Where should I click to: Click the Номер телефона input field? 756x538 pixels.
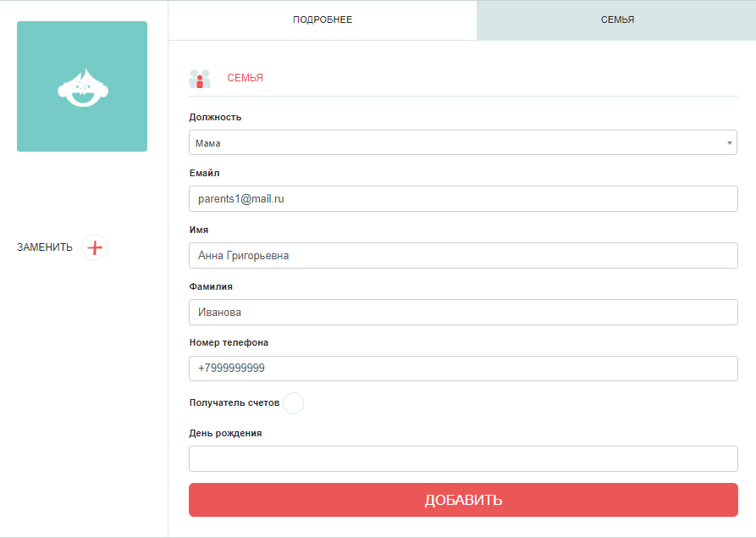click(463, 369)
